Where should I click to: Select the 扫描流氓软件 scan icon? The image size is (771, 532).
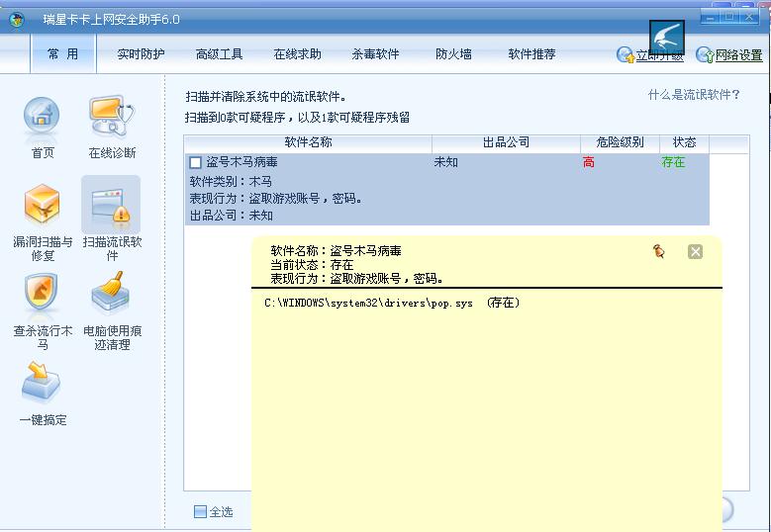[x=111, y=206]
